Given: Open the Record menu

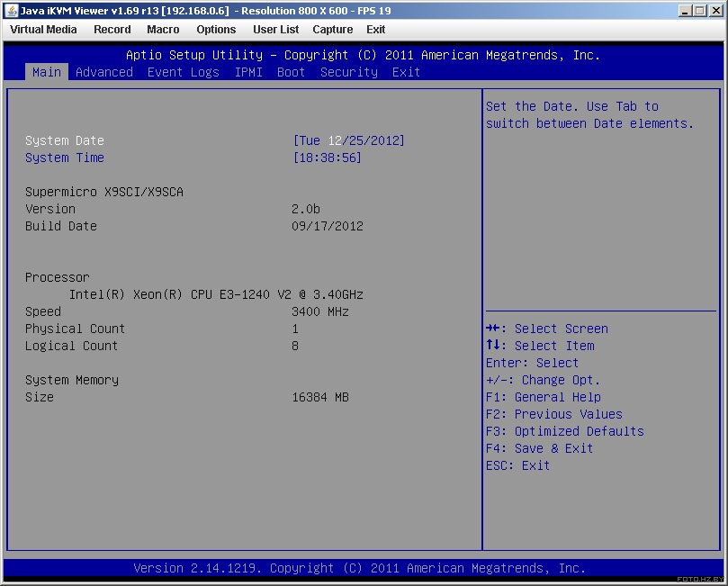Looking at the screenshot, I should (112, 30).
